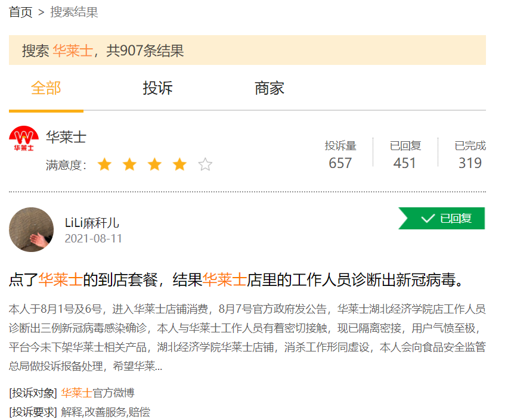Open LiLi麻秆儿 user avatar
Screen dimensions: 511x420
tap(32, 229)
